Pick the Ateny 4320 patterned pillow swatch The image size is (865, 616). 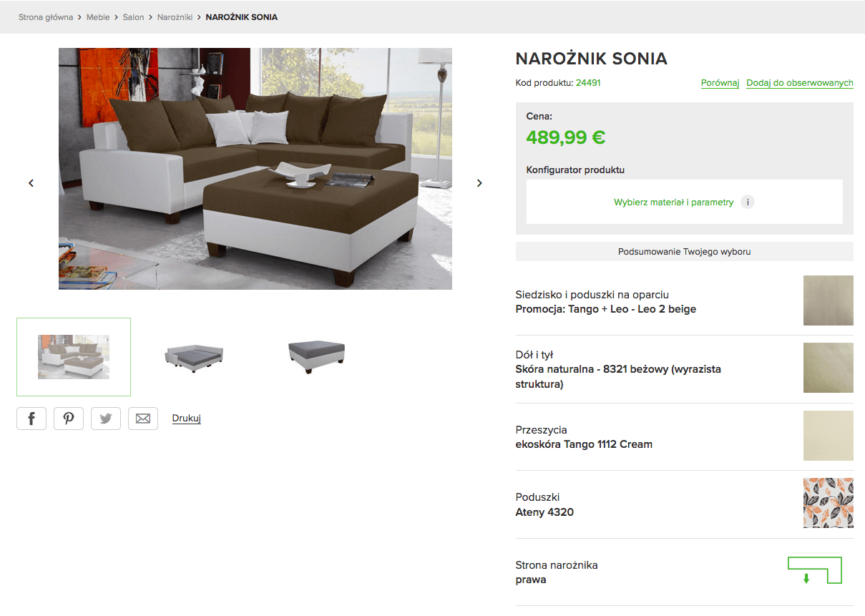[829, 503]
